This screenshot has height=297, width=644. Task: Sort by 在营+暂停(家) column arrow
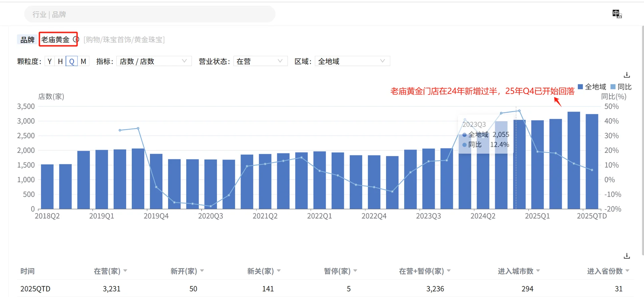(x=449, y=270)
